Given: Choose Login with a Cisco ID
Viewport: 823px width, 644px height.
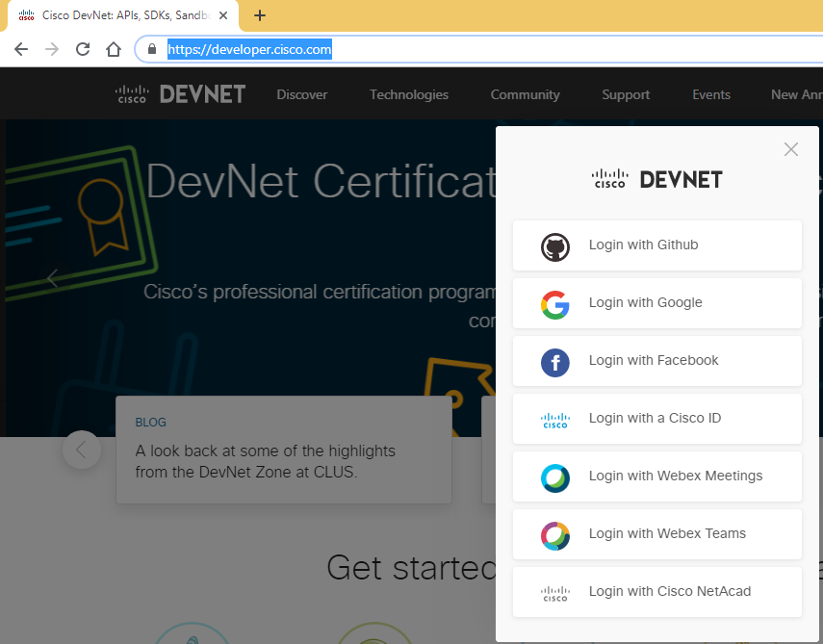Looking at the screenshot, I should 657,419.
